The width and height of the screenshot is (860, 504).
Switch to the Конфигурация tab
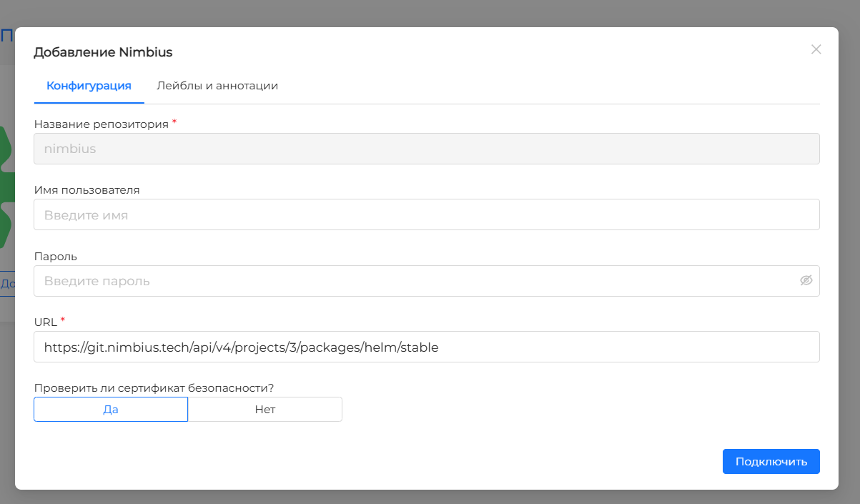[x=89, y=86]
